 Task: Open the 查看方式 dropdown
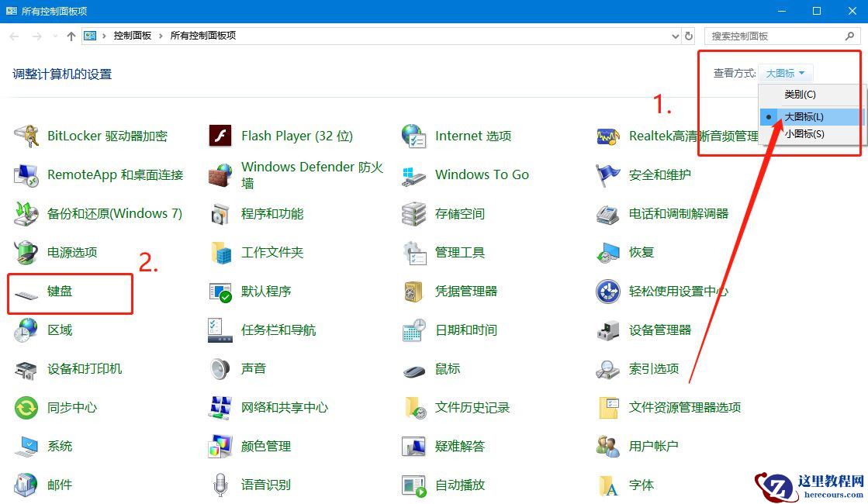[x=785, y=73]
